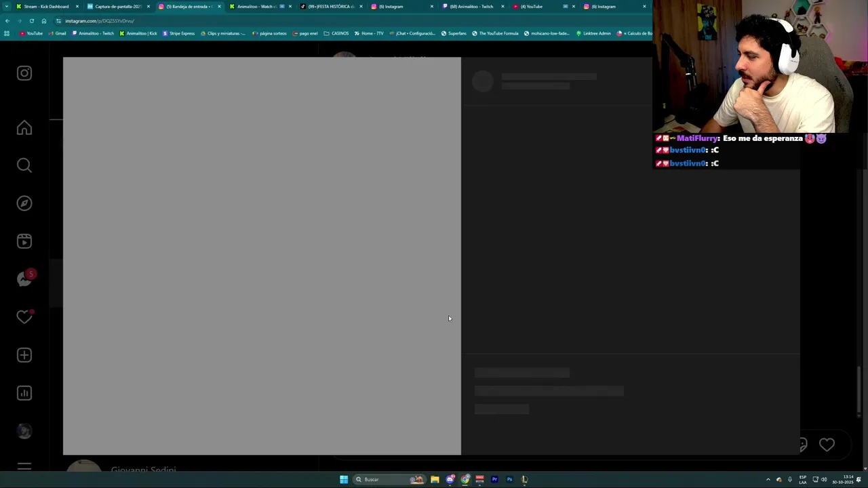Open Stripe Express bookmark
The width and height of the screenshot is (868, 488).
[x=178, y=33]
